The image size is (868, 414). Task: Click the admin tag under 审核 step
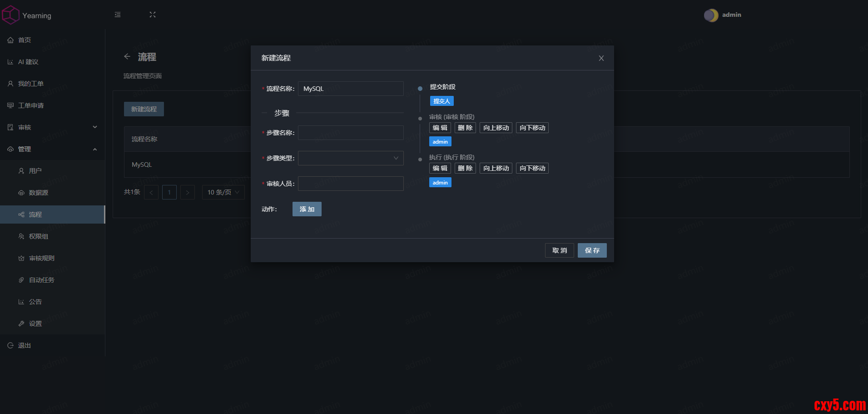point(440,142)
